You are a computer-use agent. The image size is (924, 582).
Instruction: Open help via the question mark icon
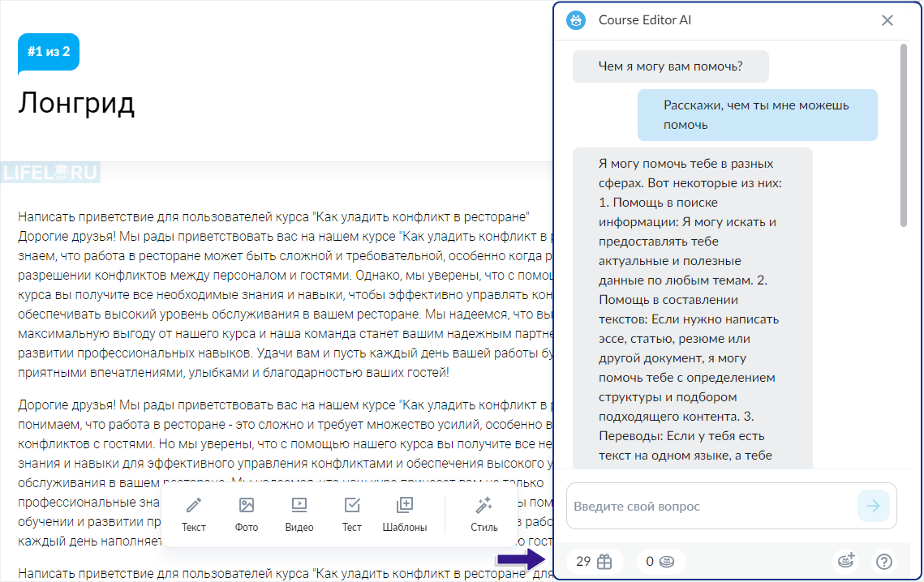tap(883, 561)
